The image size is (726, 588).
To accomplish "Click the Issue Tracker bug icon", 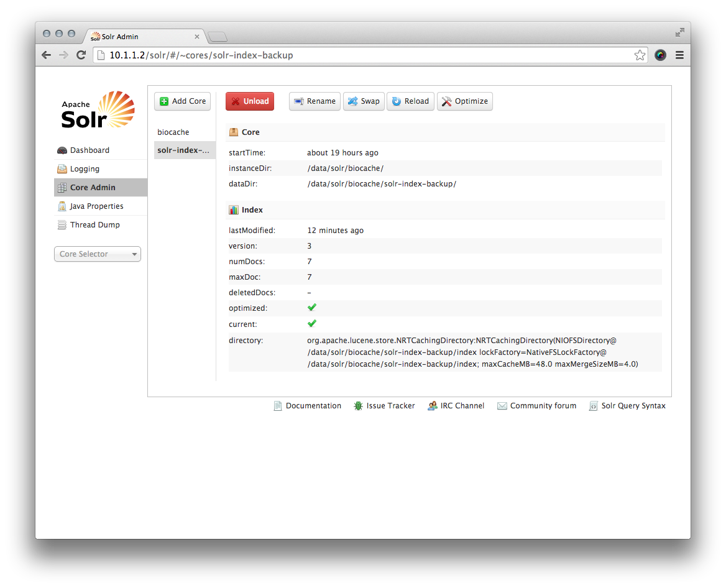I will [359, 406].
